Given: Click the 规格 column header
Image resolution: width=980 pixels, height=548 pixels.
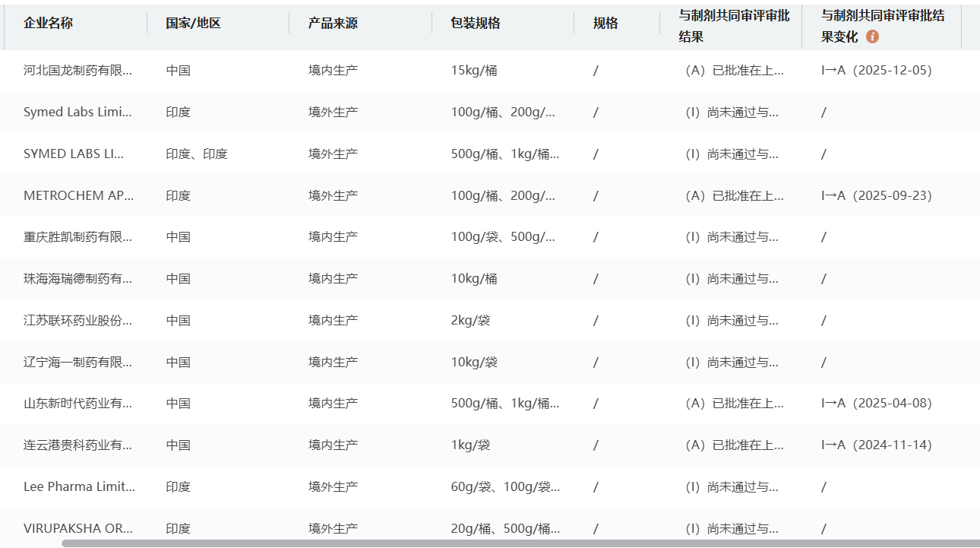Looking at the screenshot, I should tap(605, 23).
